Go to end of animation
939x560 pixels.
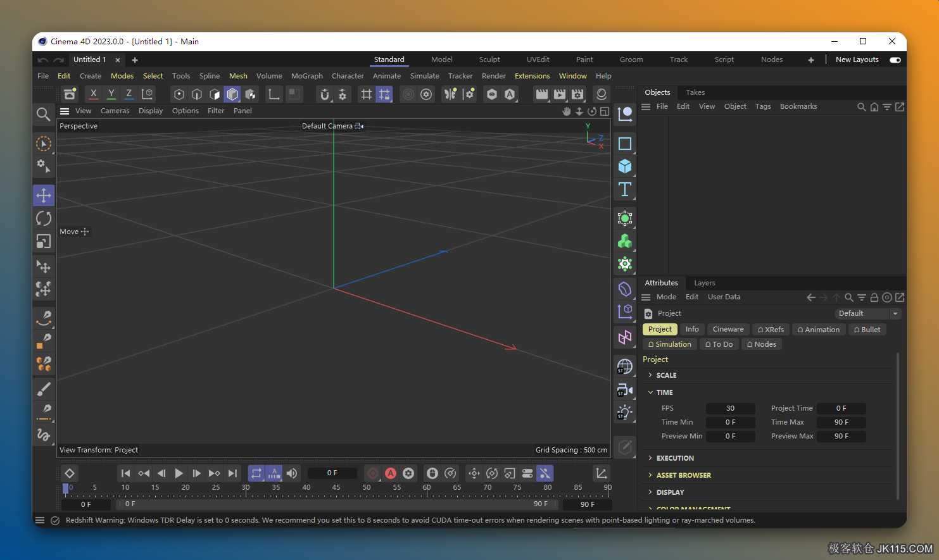tap(232, 473)
